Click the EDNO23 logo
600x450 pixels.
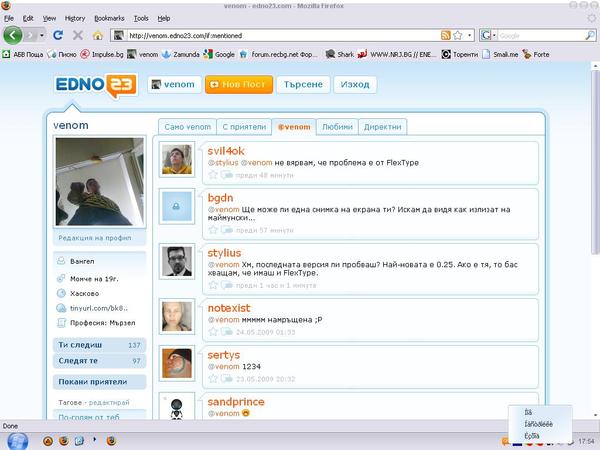click(96, 85)
